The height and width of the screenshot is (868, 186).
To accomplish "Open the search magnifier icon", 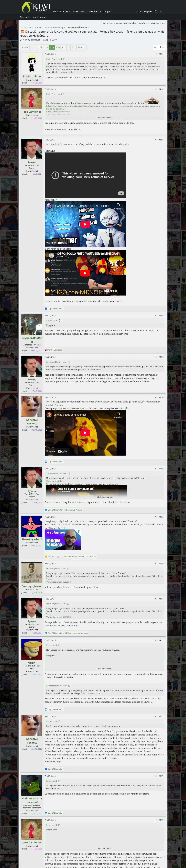I will (161, 11).
